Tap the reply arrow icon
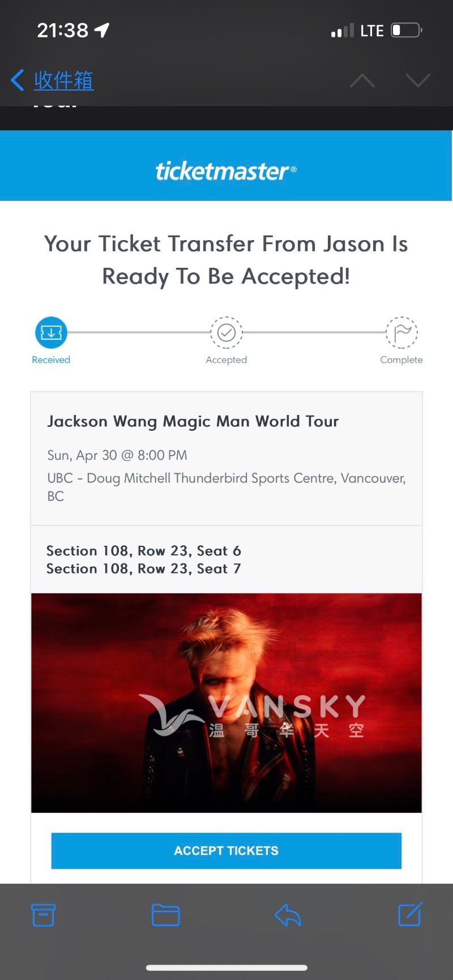 pos(288,915)
